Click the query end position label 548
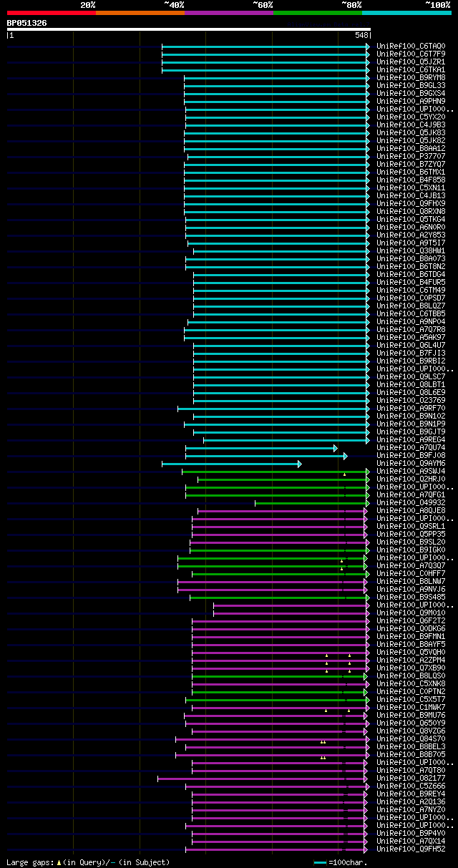 (361, 35)
